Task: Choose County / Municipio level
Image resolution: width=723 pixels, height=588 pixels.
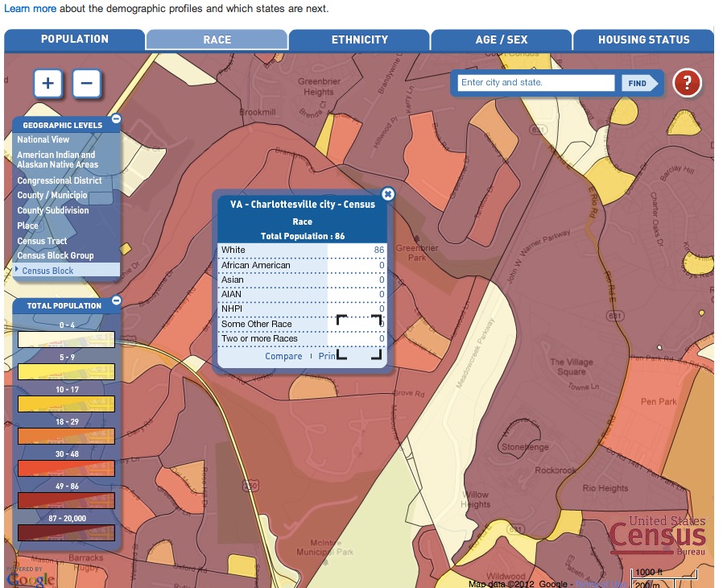Action: click(52, 196)
